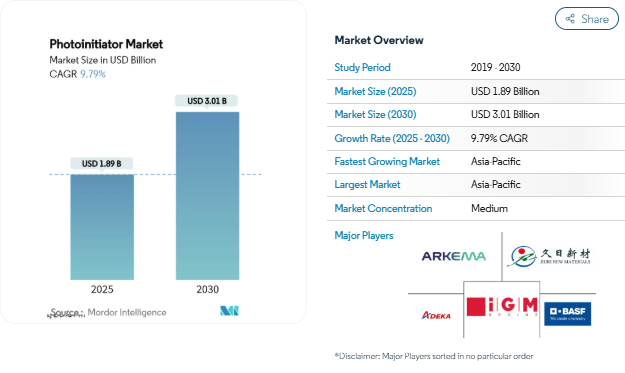
Task: Click the share icon inside Share button
Action: click(x=570, y=19)
